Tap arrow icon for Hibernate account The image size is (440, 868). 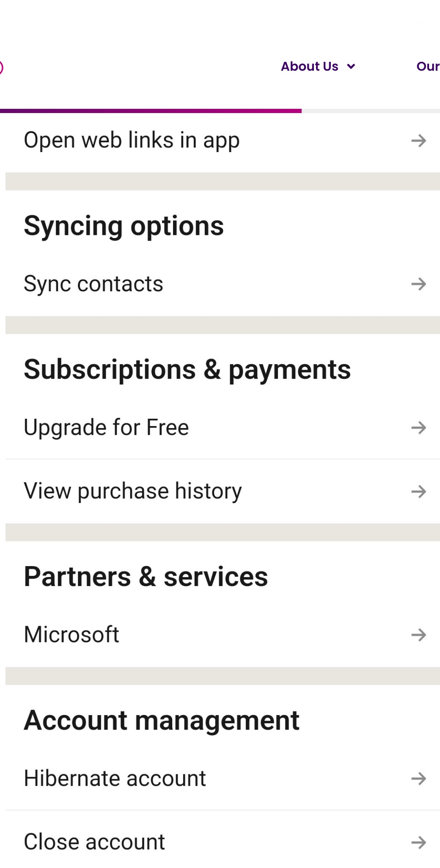pos(418,778)
